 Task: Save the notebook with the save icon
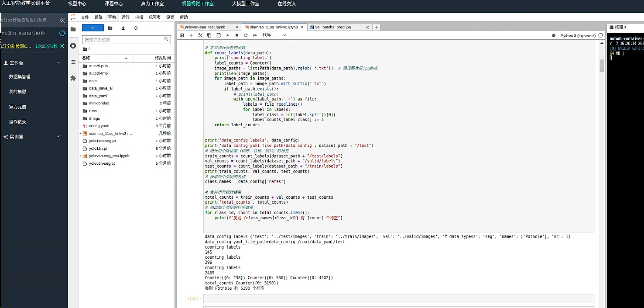[x=182, y=35]
